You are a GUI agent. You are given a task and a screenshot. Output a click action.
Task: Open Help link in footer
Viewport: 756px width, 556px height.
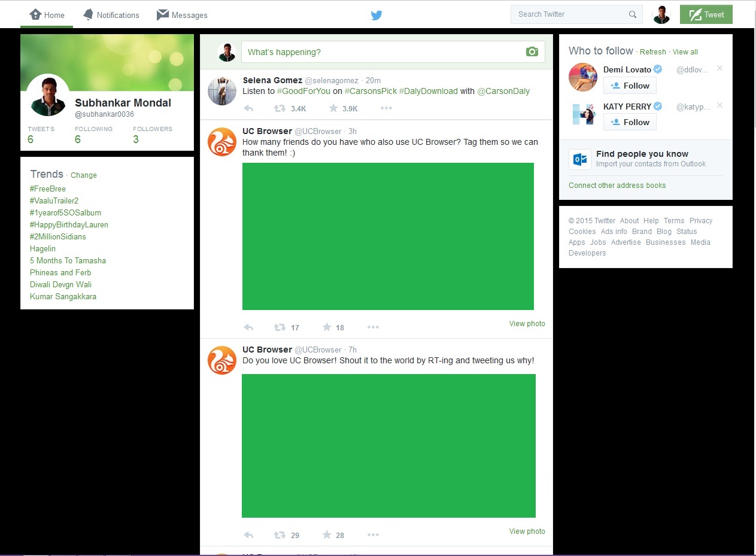pyautogui.click(x=651, y=221)
